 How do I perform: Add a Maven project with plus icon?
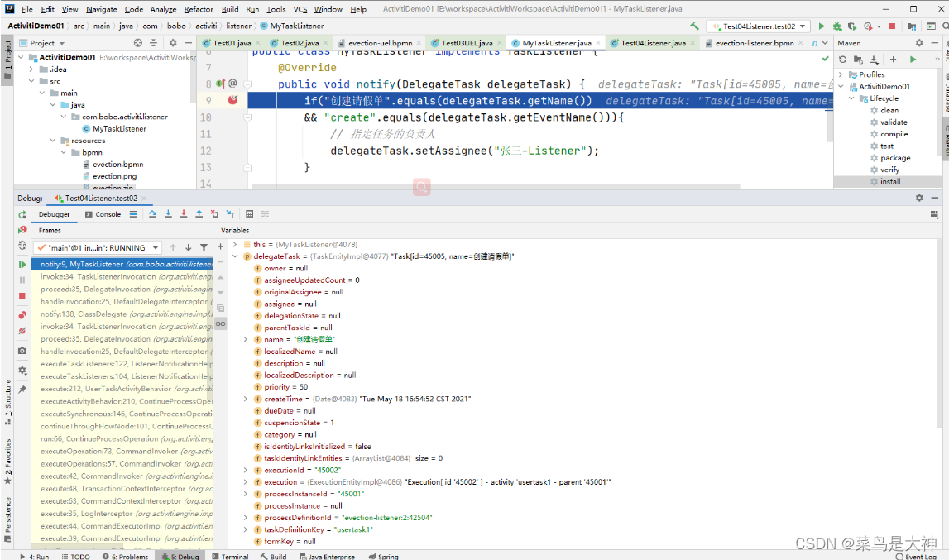pos(893,60)
